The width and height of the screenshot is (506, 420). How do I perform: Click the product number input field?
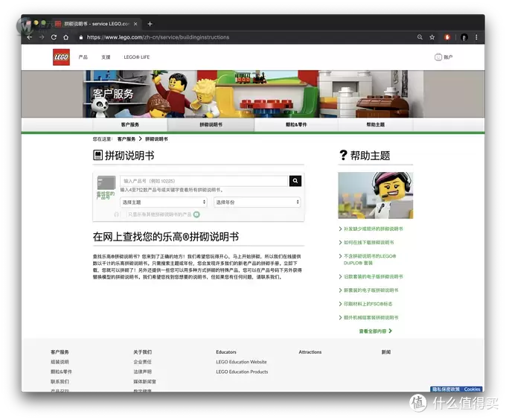(x=204, y=181)
